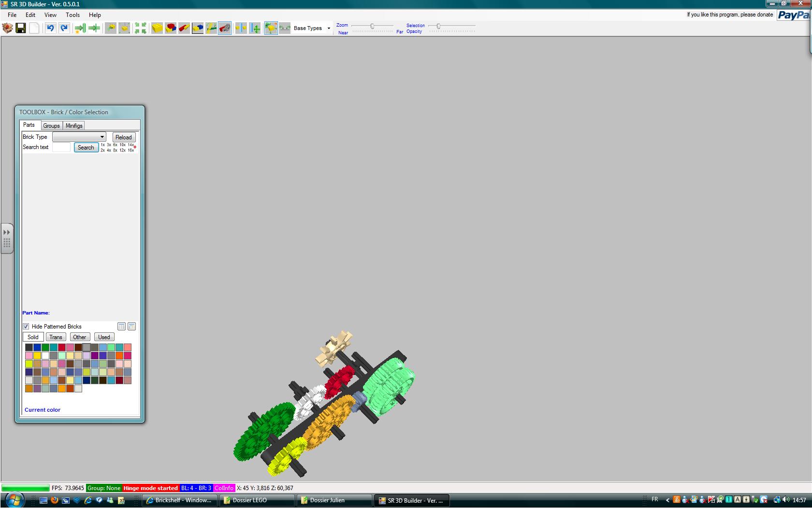Click the four green arrows fit-view icon
The height and width of the screenshot is (508, 812).
point(141,28)
